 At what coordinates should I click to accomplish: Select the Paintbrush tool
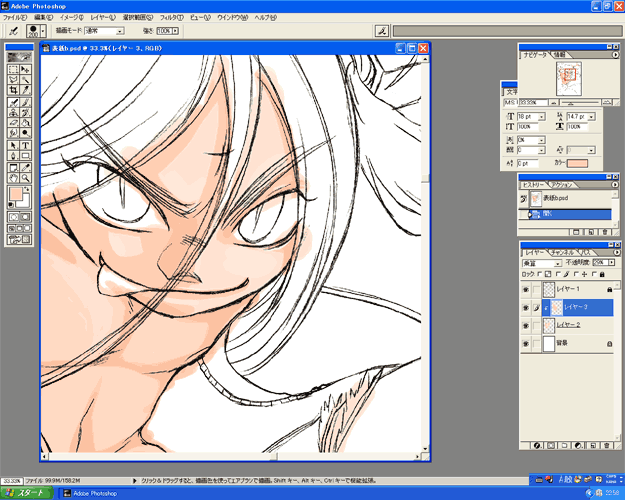[25, 102]
